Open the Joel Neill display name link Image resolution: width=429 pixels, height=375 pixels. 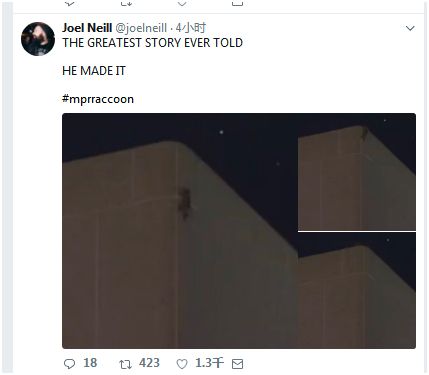[87, 28]
